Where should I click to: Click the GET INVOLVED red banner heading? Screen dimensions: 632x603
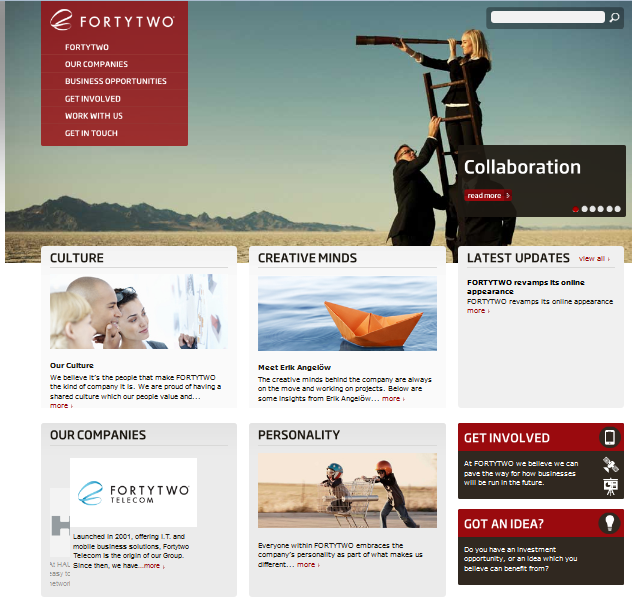[507, 438]
